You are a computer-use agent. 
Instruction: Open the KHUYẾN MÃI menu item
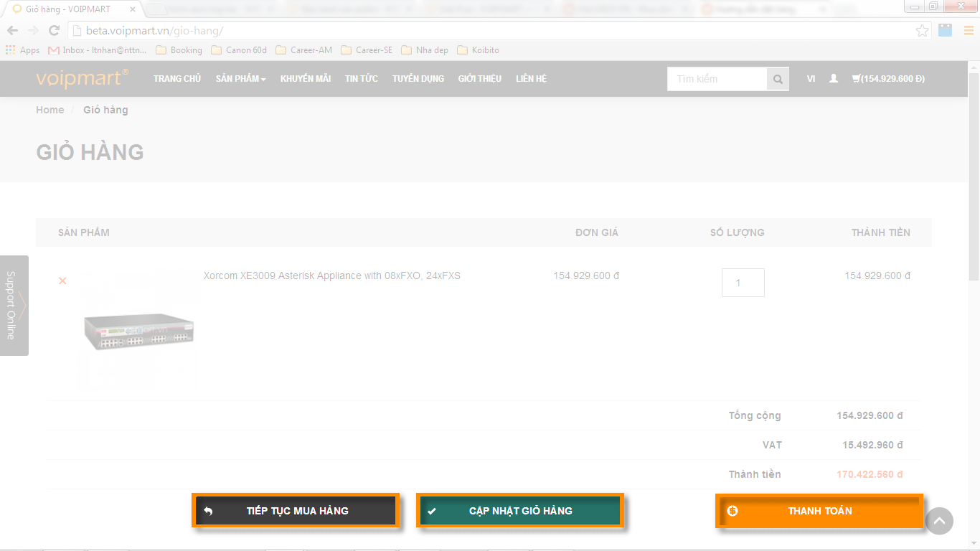pyautogui.click(x=306, y=79)
